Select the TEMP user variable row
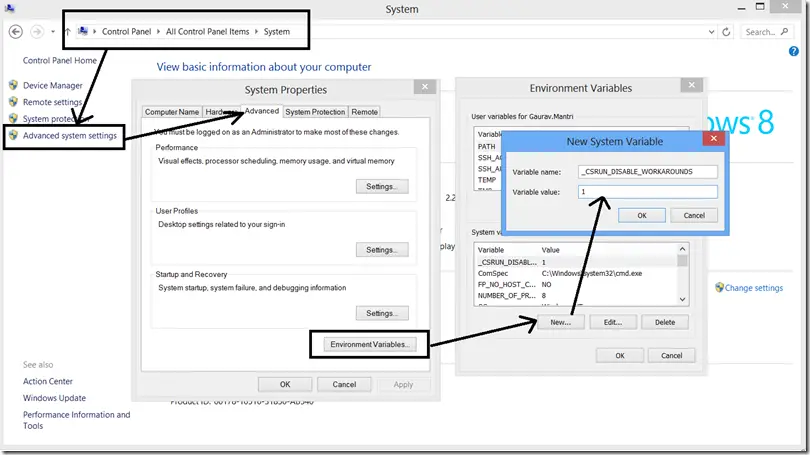This screenshot has width=810, height=455. pos(489,180)
